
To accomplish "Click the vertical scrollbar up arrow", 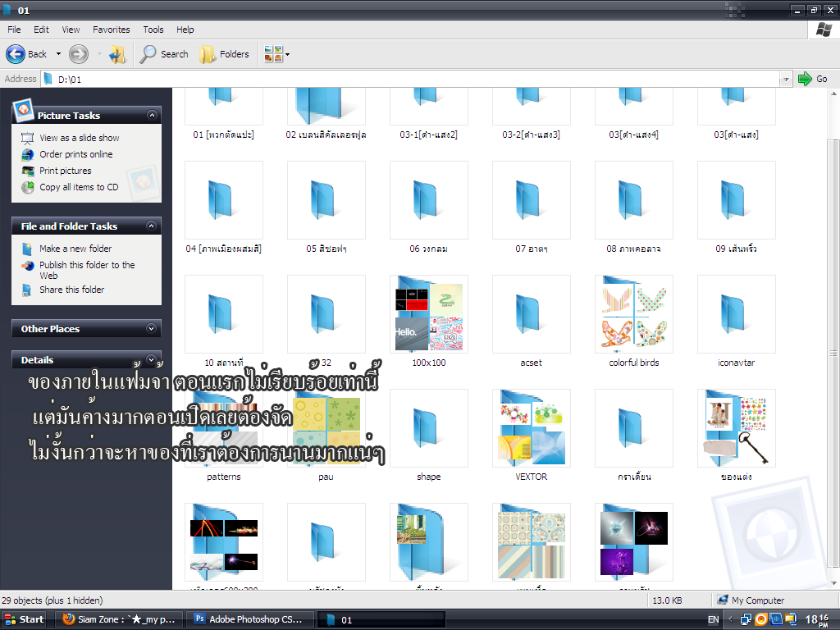I will click(x=833, y=94).
